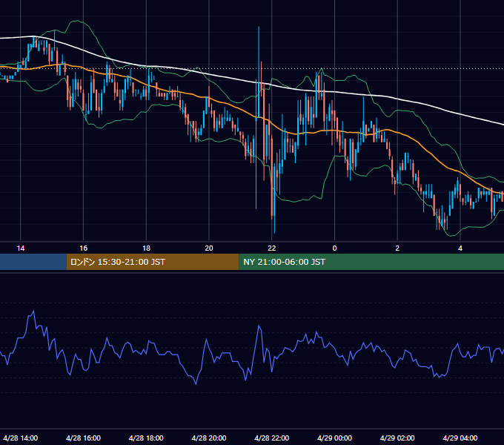This screenshot has width=504, height=445.
Task: Click the blue session bar before ロンドン
Action: [33, 262]
